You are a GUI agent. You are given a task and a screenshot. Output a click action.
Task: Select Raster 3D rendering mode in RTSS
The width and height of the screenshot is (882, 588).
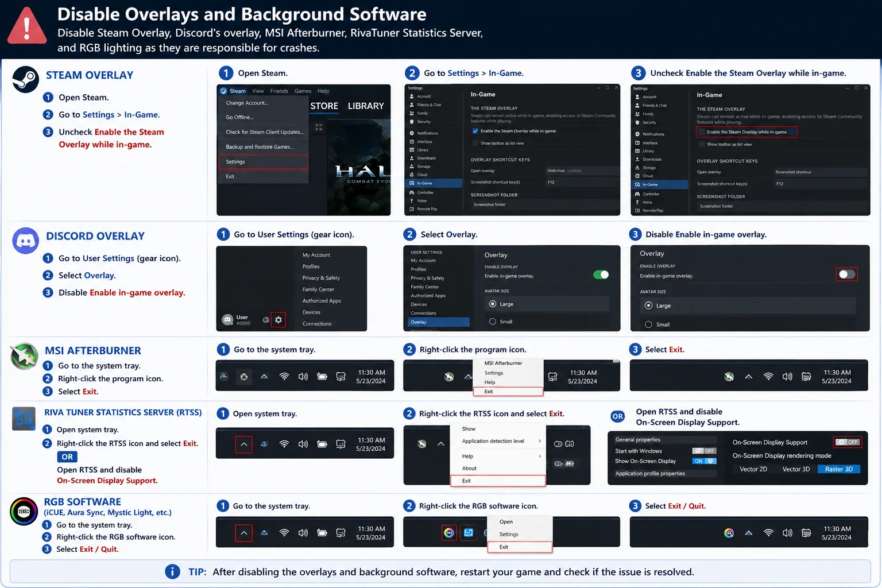coord(839,469)
